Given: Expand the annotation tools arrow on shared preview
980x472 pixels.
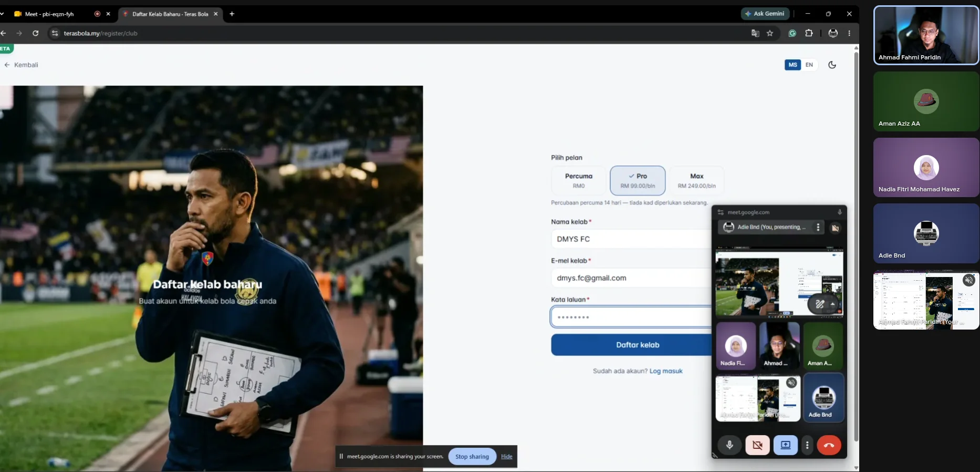Looking at the screenshot, I should tap(833, 304).
